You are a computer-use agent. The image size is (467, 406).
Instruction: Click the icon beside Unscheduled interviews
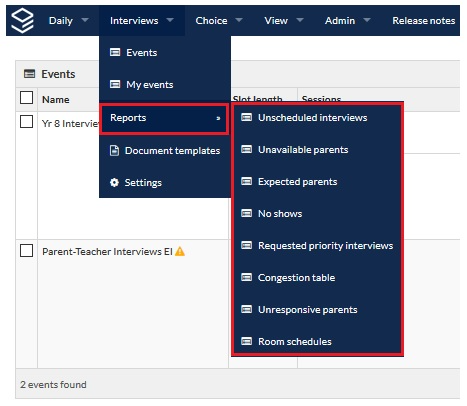pyautogui.click(x=246, y=117)
